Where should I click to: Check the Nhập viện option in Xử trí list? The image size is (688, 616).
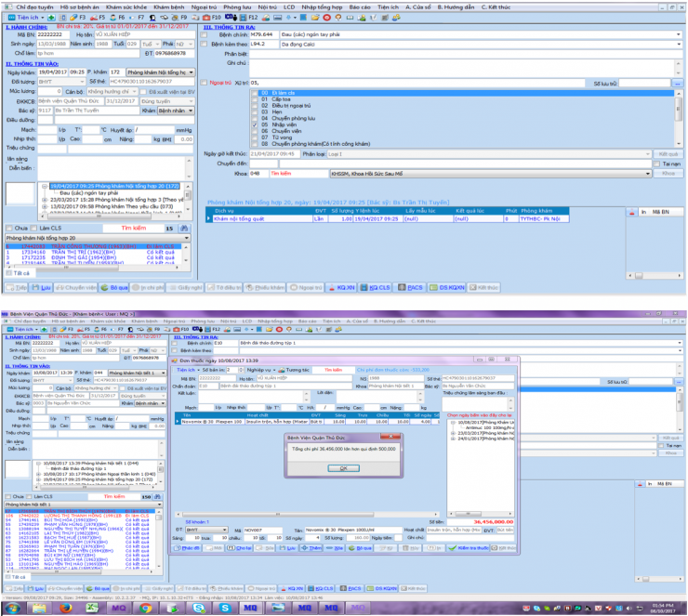point(253,123)
